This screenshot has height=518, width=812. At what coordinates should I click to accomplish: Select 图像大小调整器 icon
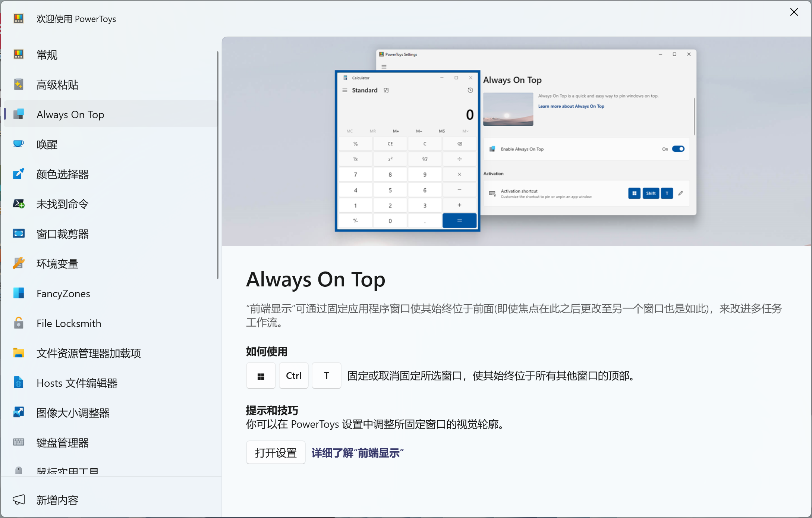tap(19, 412)
